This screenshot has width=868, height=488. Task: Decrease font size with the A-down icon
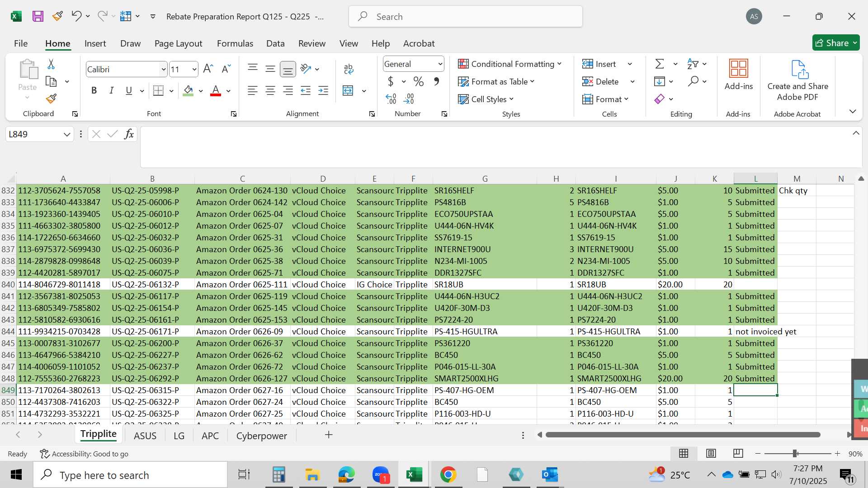click(x=226, y=69)
